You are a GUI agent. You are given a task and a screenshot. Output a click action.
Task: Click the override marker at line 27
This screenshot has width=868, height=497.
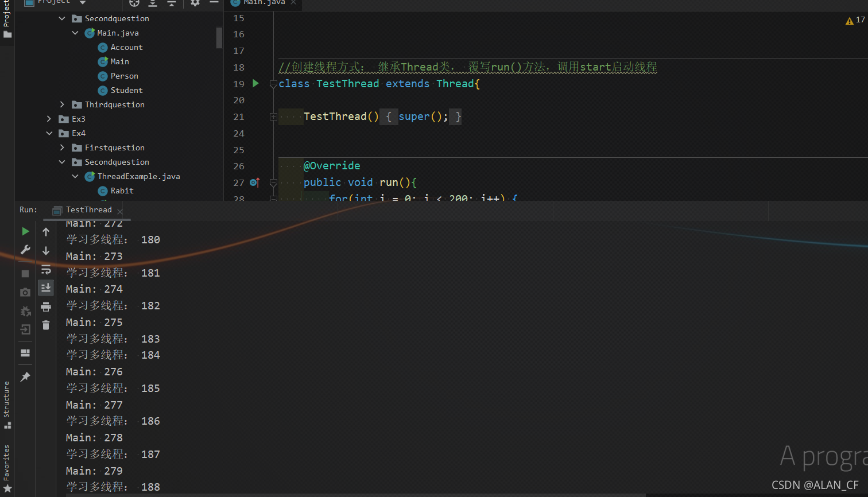point(255,183)
